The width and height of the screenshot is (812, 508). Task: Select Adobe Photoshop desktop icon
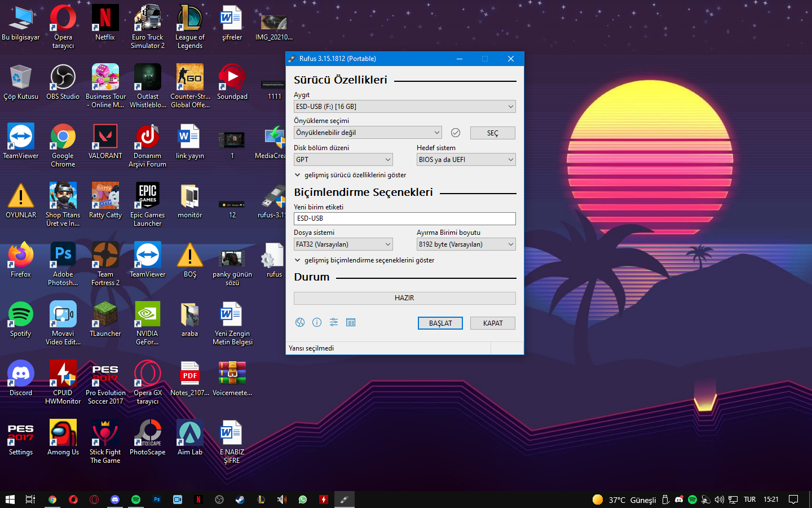(x=63, y=264)
